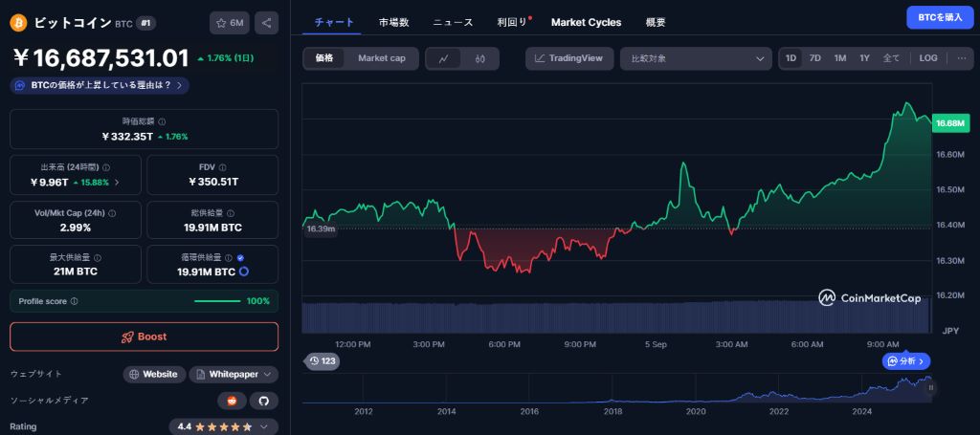Screen dimensions: 980x435
Task: Click the 16.39m opening price label
Action: (321, 229)
